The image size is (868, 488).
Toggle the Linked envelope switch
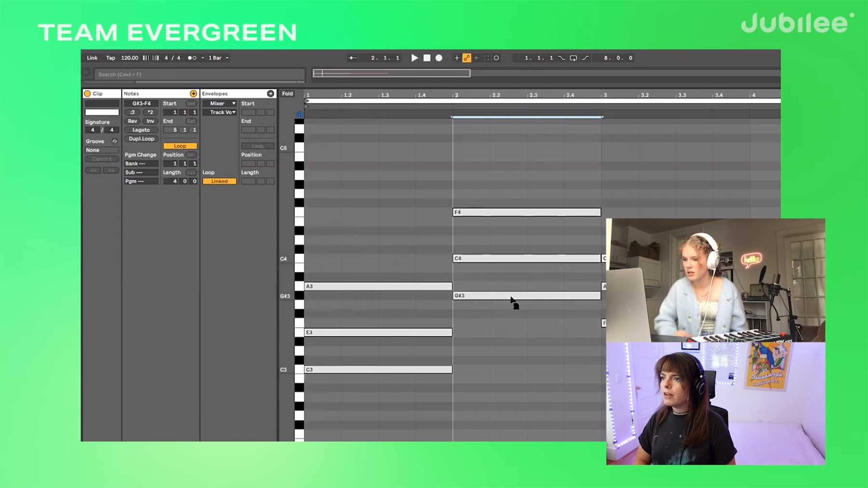219,181
